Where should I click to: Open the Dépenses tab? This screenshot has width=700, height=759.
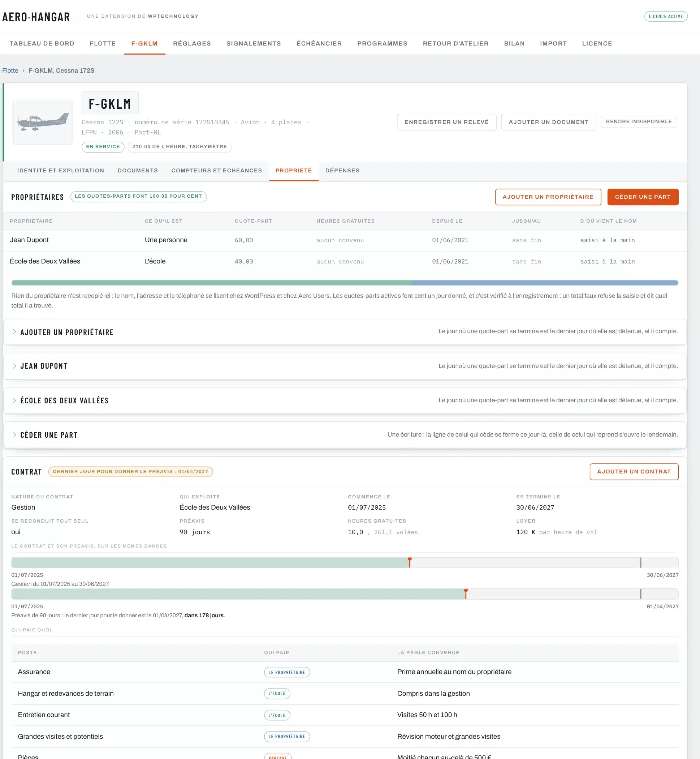point(342,171)
